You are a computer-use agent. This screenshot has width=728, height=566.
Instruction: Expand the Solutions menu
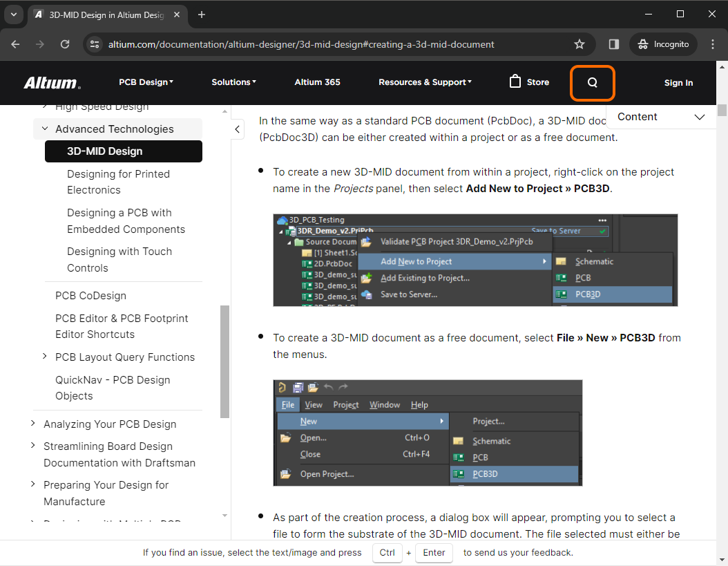click(x=233, y=82)
